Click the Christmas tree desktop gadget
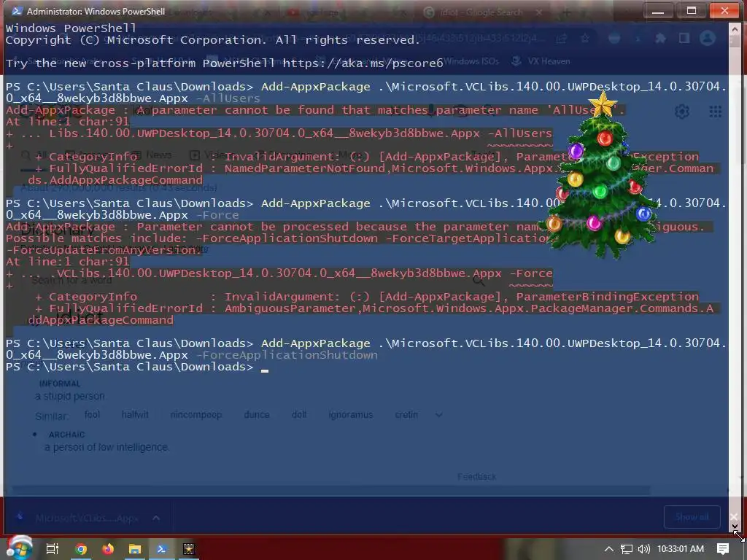Viewport: 747px width, 560px height. click(603, 177)
